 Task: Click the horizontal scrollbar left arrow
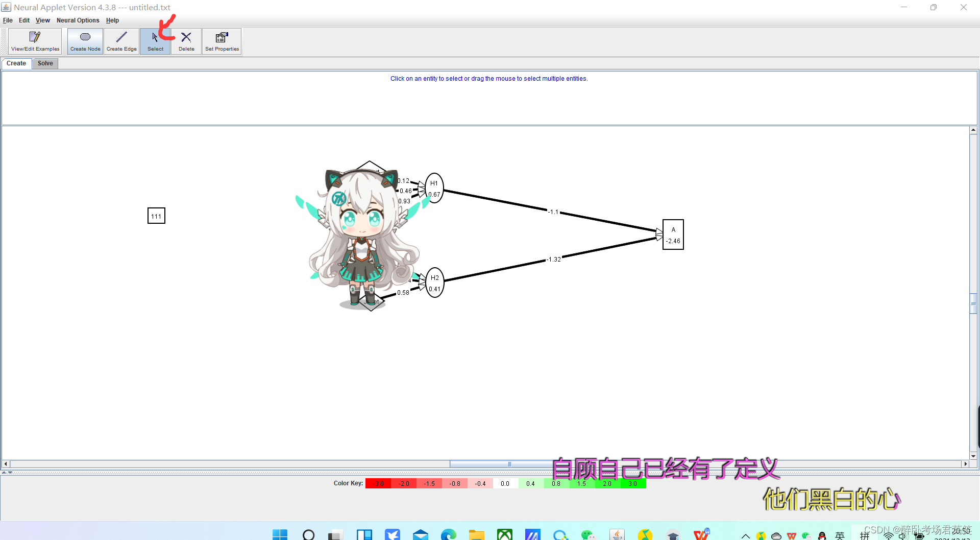point(6,464)
